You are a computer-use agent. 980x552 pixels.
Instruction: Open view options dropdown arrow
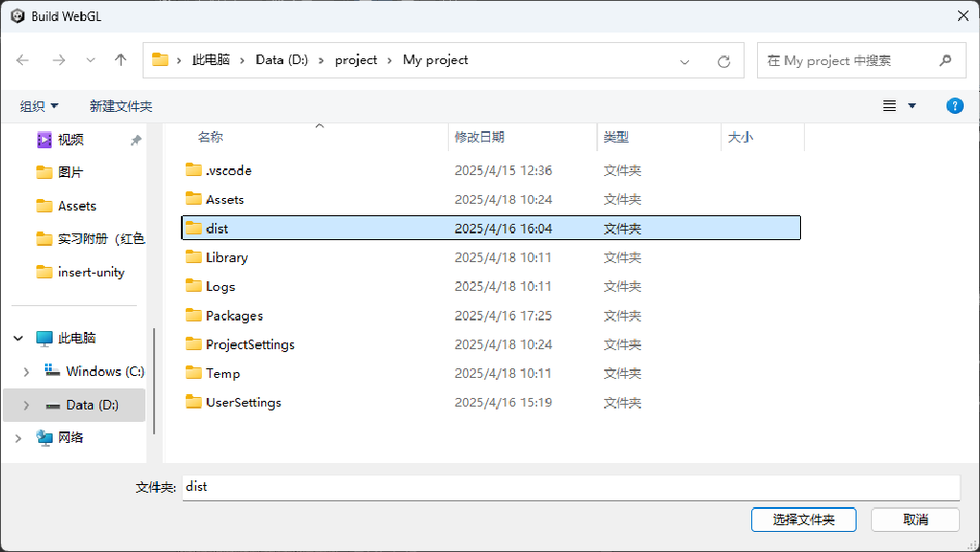[912, 105]
